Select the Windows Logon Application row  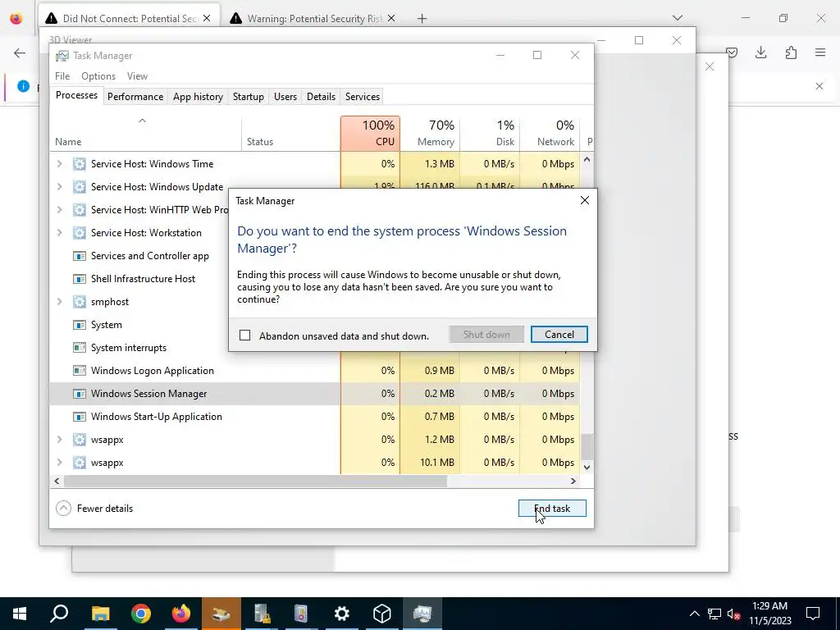pos(314,371)
